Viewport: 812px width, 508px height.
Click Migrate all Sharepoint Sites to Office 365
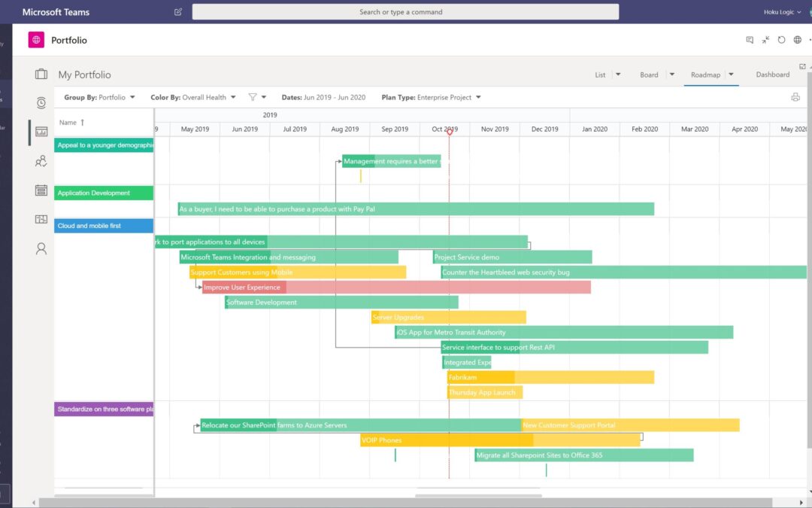pos(584,455)
